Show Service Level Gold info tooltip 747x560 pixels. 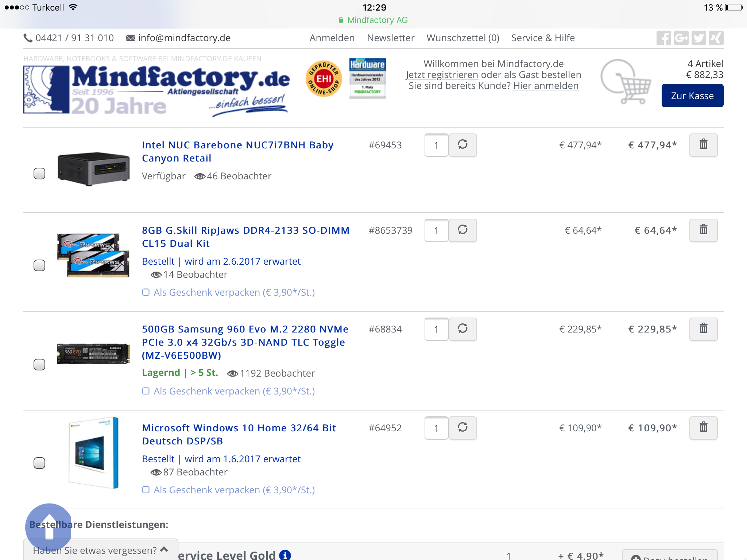(x=285, y=555)
